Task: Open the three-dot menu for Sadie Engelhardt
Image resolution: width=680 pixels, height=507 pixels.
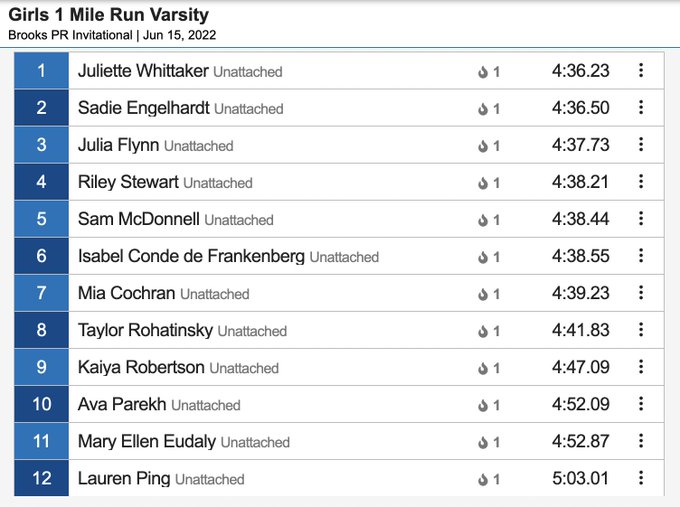Action: [x=641, y=107]
